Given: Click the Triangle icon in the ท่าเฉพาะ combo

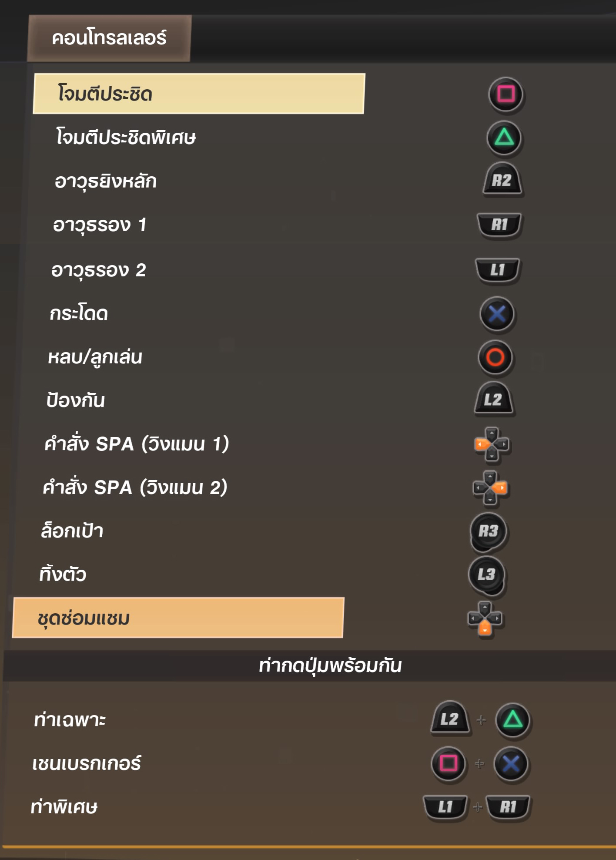Looking at the screenshot, I should (x=512, y=719).
